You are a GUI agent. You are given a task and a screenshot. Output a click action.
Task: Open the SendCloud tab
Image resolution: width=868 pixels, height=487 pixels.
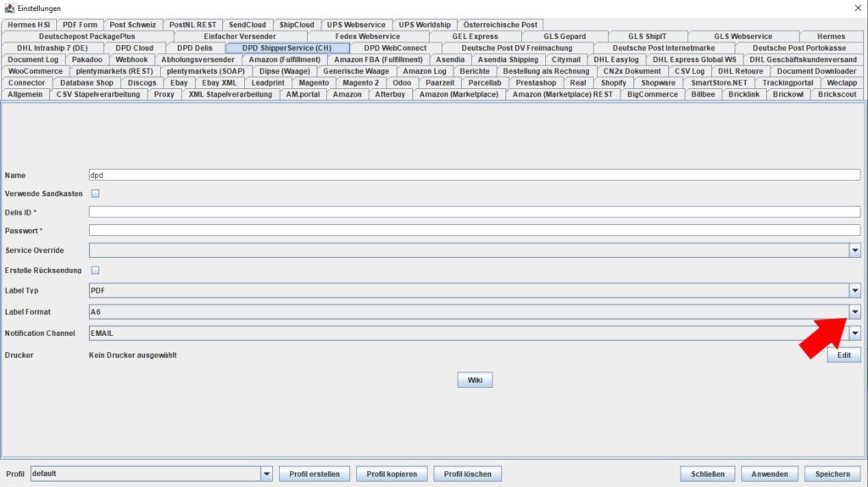click(248, 25)
